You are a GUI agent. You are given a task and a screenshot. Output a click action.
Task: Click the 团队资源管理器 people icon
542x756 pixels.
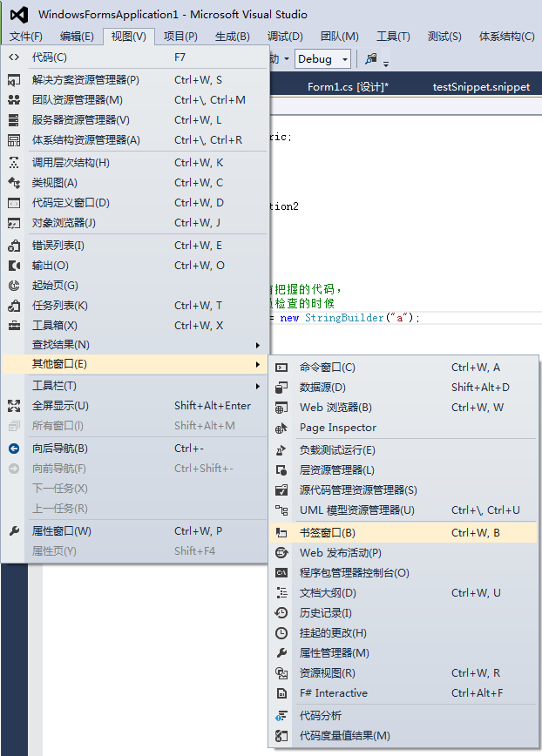[14, 100]
